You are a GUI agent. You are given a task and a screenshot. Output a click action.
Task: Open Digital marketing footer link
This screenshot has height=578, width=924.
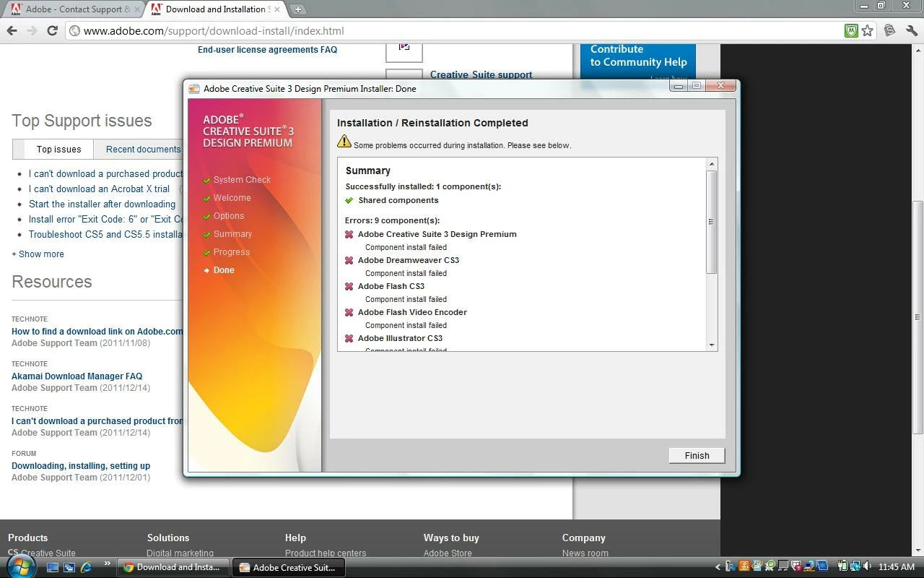[180, 553]
